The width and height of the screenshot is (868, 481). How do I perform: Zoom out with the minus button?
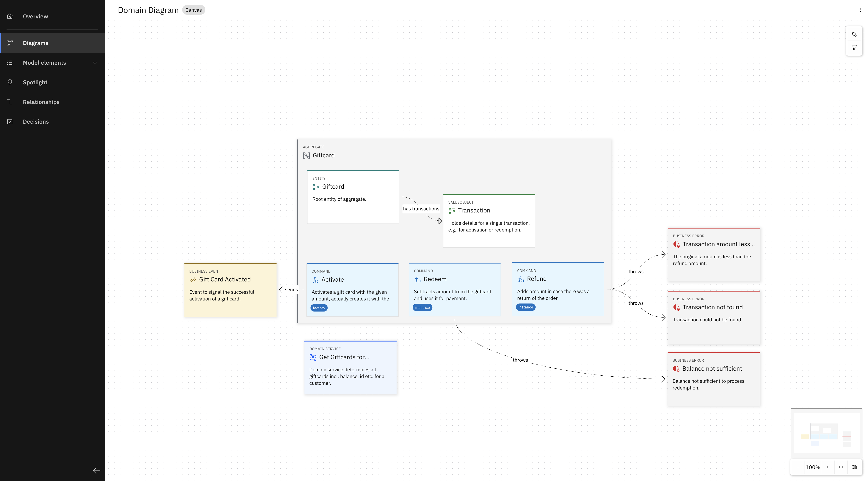(798, 467)
